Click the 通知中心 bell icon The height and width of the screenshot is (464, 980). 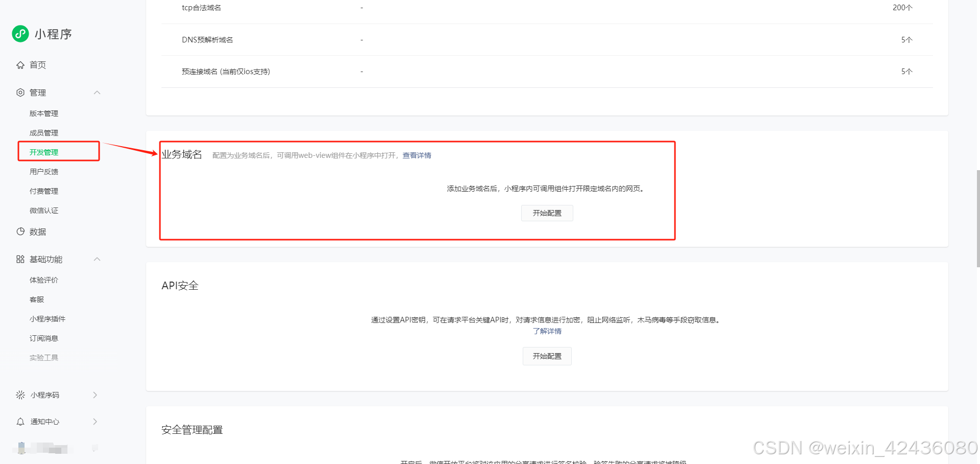click(20, 421)
